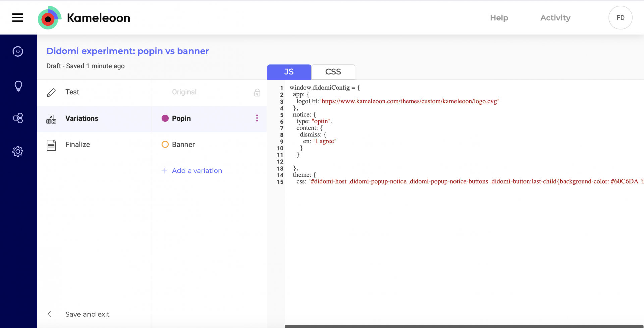
Task: Click the Kameleoon logo icon
Action: [49, 18]
